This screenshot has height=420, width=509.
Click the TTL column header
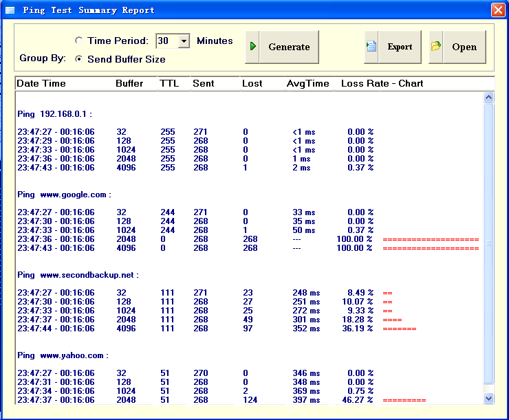[x=168, y=84]
